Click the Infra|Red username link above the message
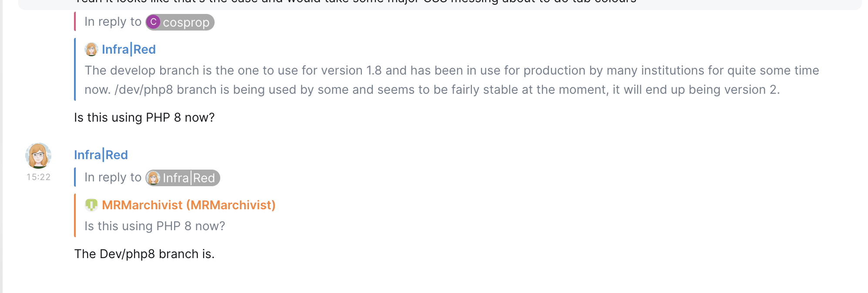 (x=101, y=155)
